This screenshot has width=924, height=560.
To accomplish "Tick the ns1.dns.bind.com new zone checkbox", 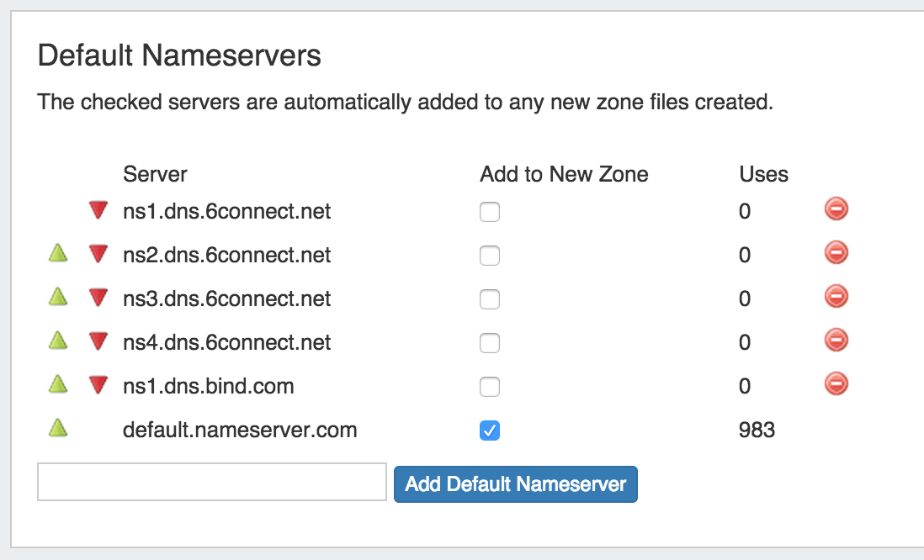I will pyautogui.click(x=490, y=387).
